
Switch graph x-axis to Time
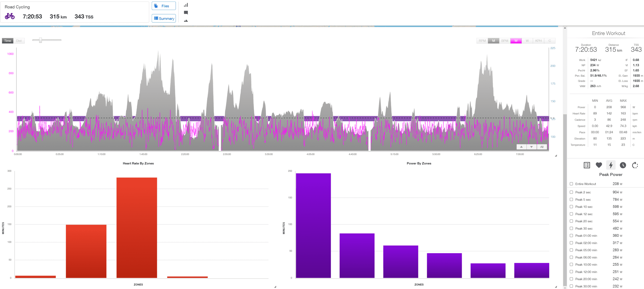tap(8, 41)
